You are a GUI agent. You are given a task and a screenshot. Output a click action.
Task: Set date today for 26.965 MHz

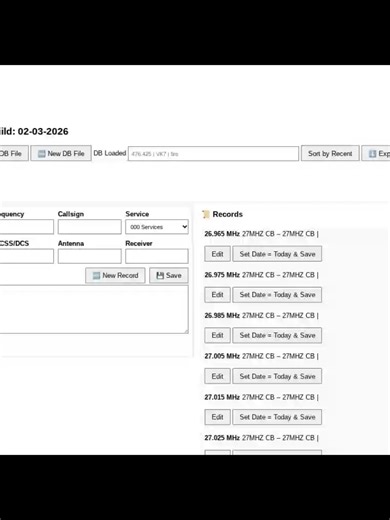(277, 254)
